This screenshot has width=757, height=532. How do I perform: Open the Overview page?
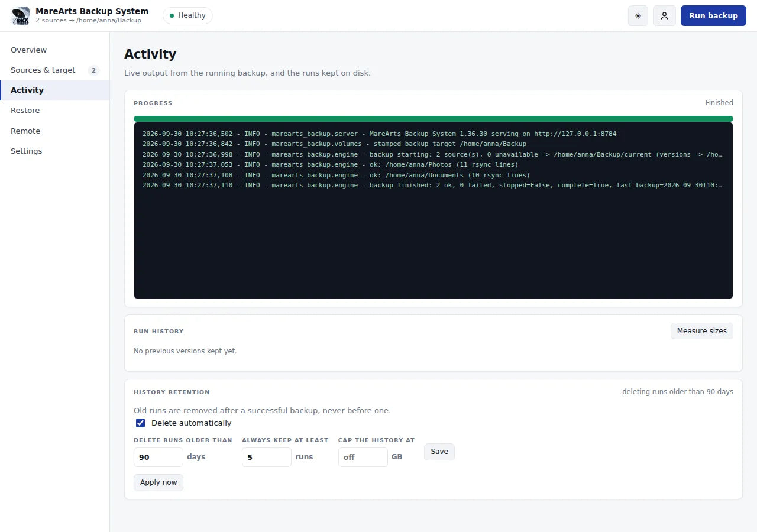pyautogui.click(x=54, y=50)
